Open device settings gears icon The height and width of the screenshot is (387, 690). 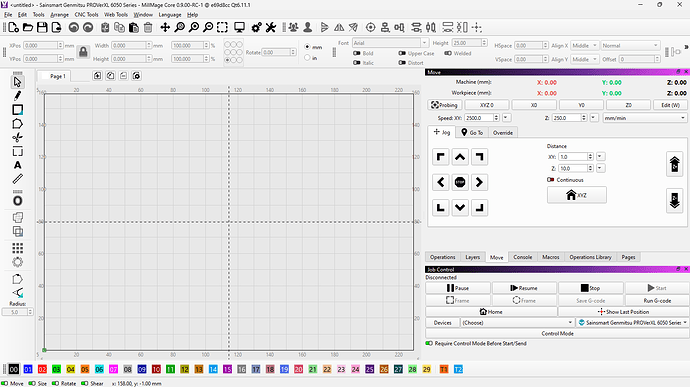[x=257, y=28]
